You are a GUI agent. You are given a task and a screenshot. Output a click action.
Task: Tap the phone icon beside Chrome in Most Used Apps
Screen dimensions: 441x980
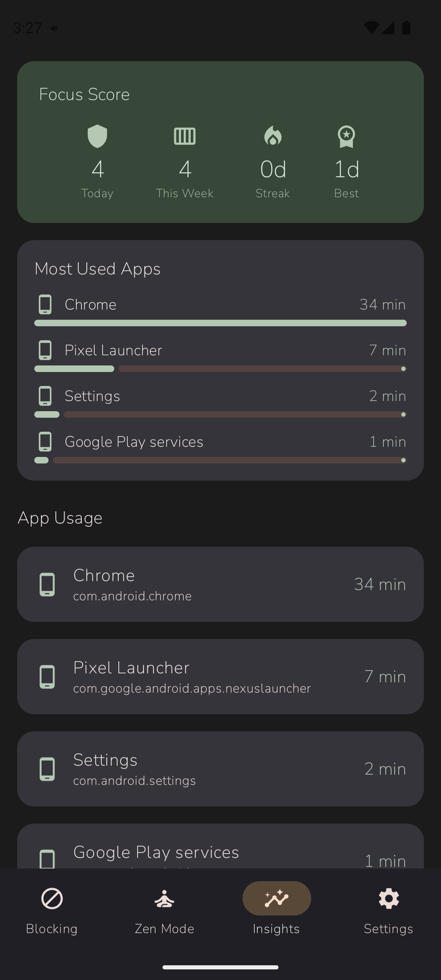click(45, 305)
